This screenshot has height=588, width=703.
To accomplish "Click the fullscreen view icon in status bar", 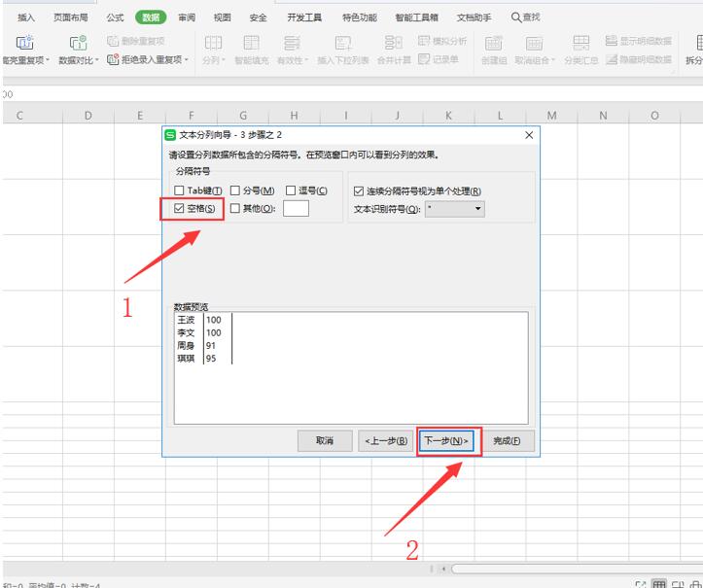I will click(641, 585).
